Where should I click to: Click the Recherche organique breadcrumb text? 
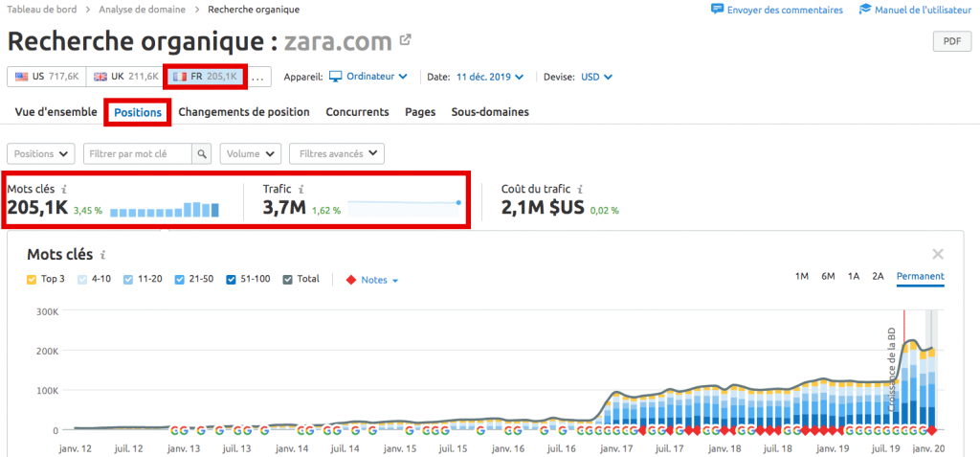(254, 10)
